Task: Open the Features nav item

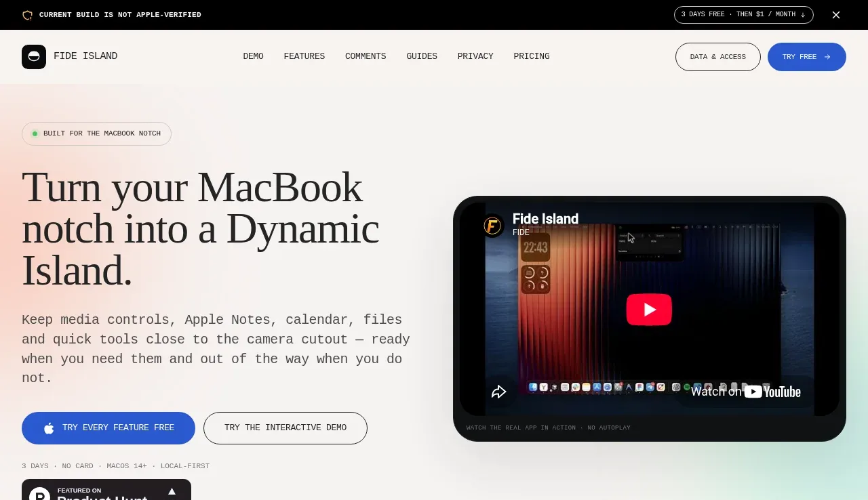Action: click(304, 57)
